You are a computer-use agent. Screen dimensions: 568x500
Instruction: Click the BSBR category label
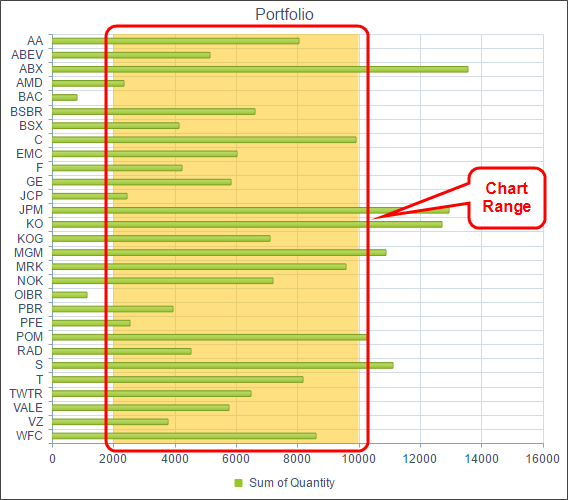pyautogui.click(x=26, y=112)
